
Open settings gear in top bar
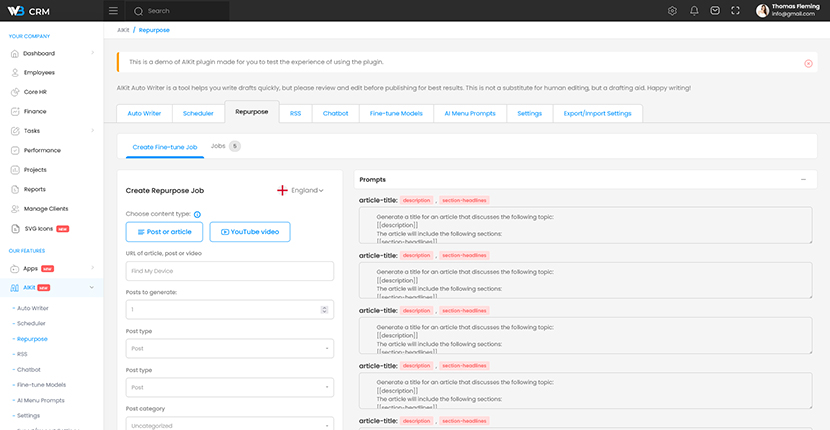point(672,11)
